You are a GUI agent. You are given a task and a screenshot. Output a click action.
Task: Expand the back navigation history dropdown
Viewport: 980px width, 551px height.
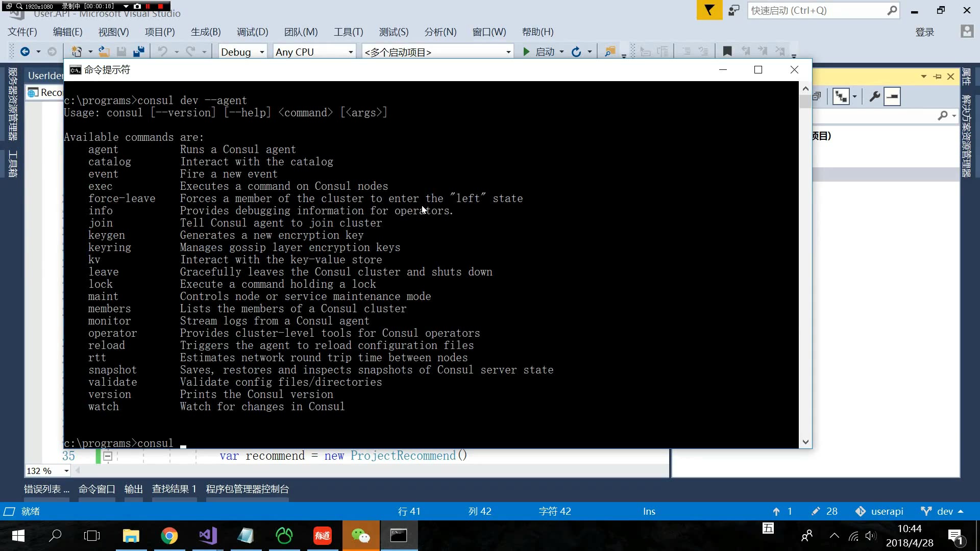(x=38, y=52)
